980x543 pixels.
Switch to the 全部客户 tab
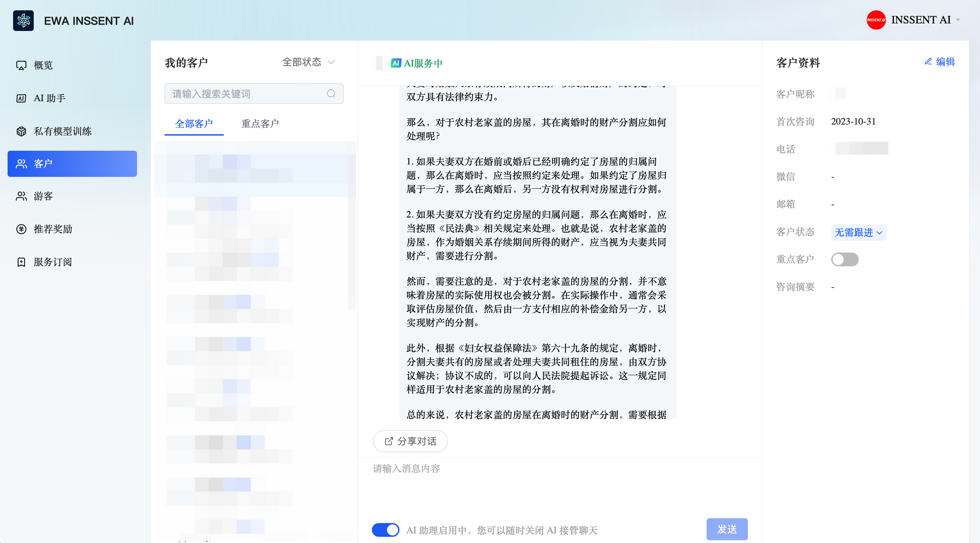tap(194, 124)
